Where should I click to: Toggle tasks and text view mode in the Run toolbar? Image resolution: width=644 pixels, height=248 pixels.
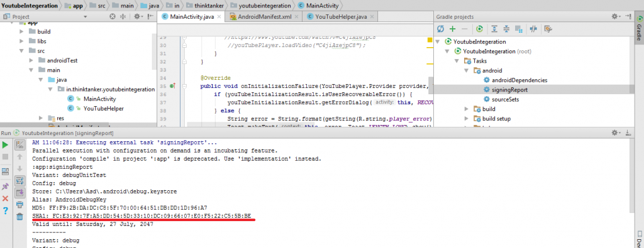click(19, 144)
